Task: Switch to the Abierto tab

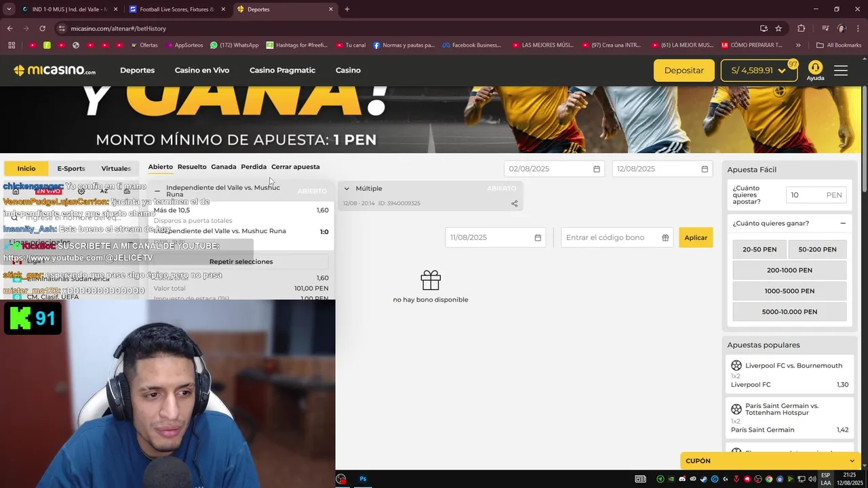Action: point(161,167)
